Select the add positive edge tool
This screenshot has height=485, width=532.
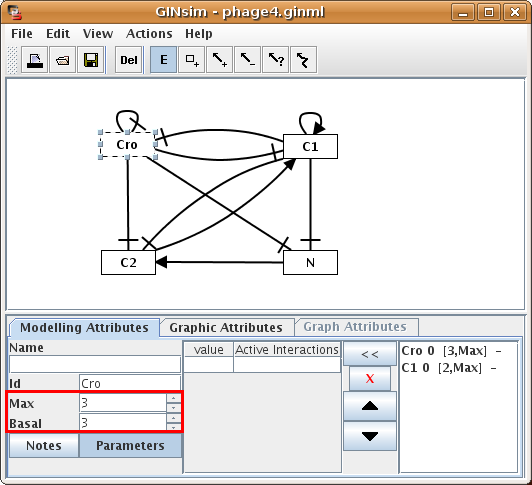(220, 60)
